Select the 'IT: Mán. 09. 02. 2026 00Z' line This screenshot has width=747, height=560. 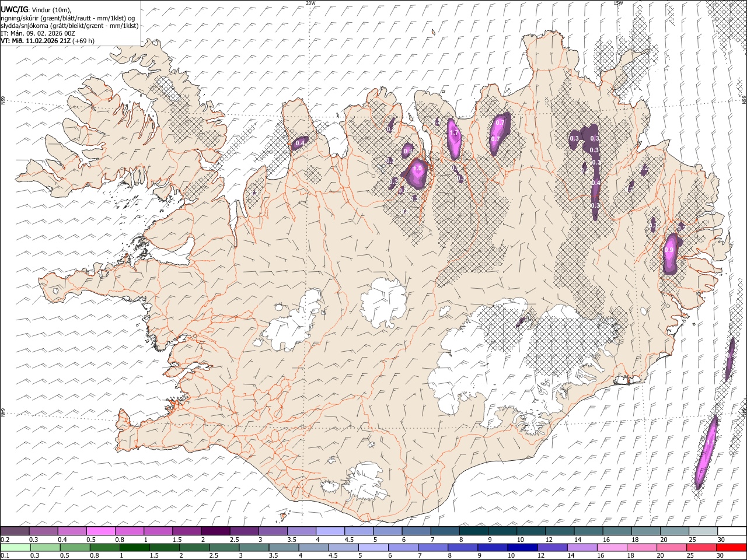38,33
